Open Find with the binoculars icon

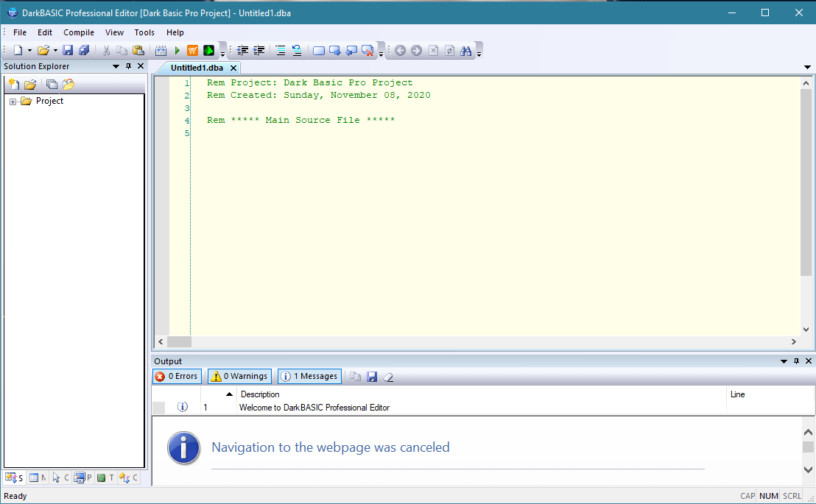pyautogui.click(x=465, y=51)
